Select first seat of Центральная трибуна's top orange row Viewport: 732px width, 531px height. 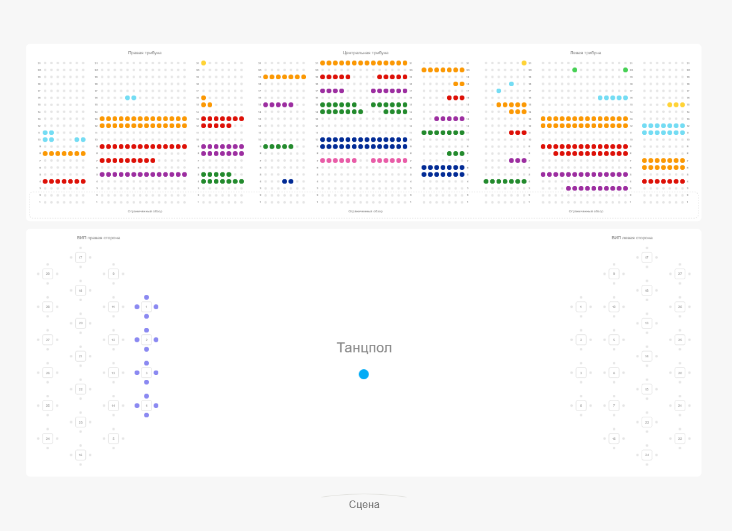pyautogui.click(x=323, y=63)
